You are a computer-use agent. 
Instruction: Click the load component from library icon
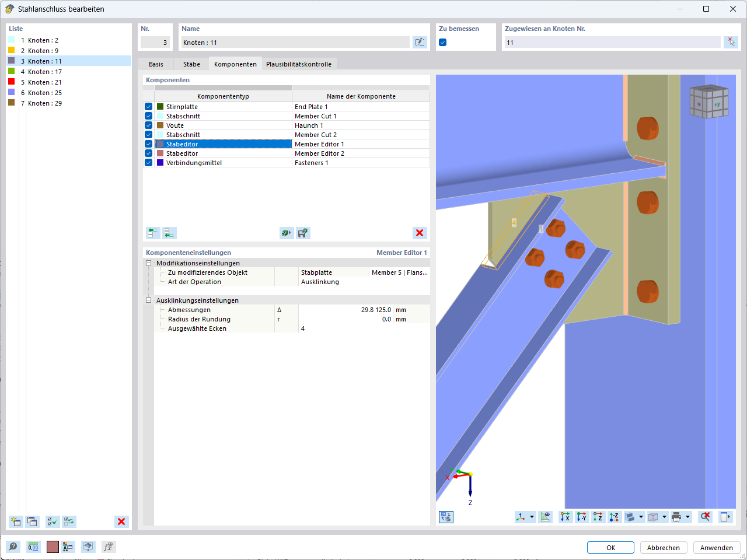click(x=287, y=233)
